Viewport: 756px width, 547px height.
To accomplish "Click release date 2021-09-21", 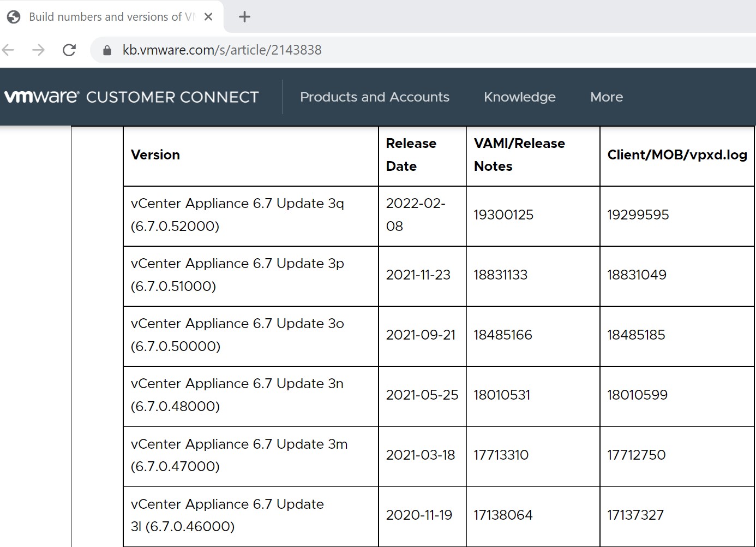I will coord(421,335).
